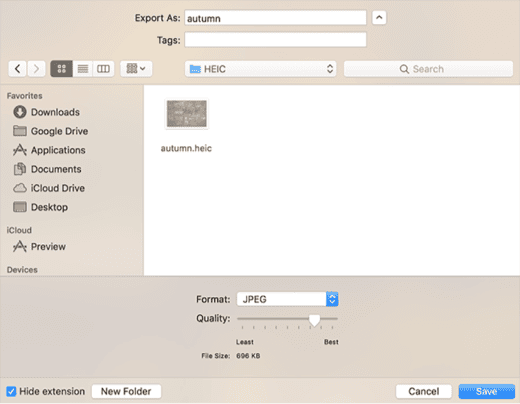The height and width of the screenshot is (404, 520).
Task: Click the autumn.heic file name
Action: [186, 148]
